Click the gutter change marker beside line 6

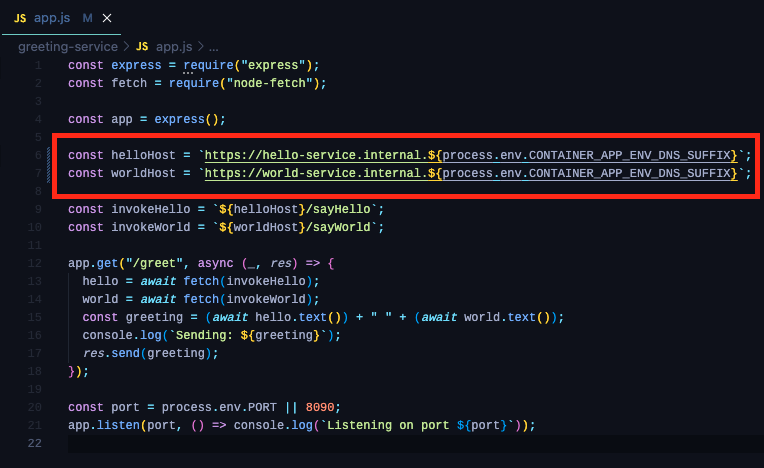tap(48, 155)
